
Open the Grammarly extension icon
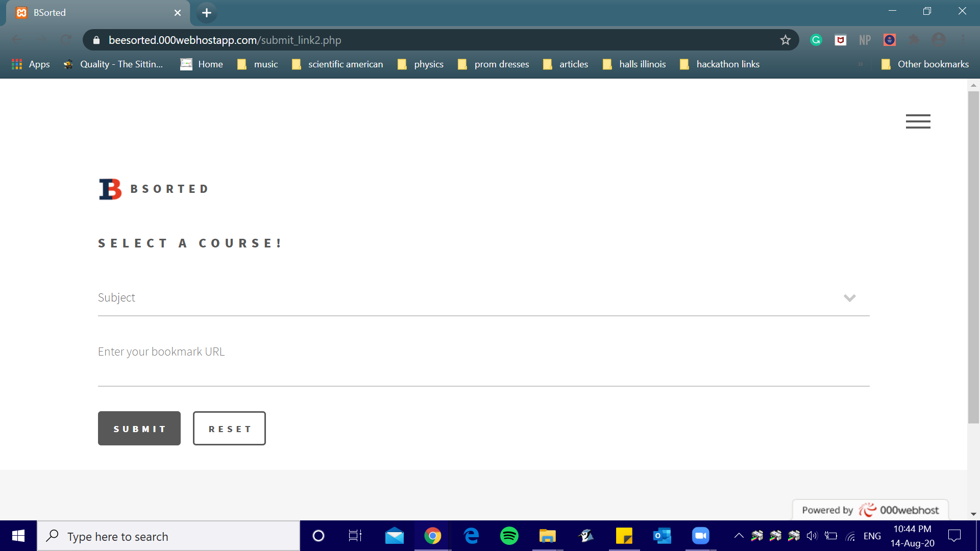pos(816,40)
